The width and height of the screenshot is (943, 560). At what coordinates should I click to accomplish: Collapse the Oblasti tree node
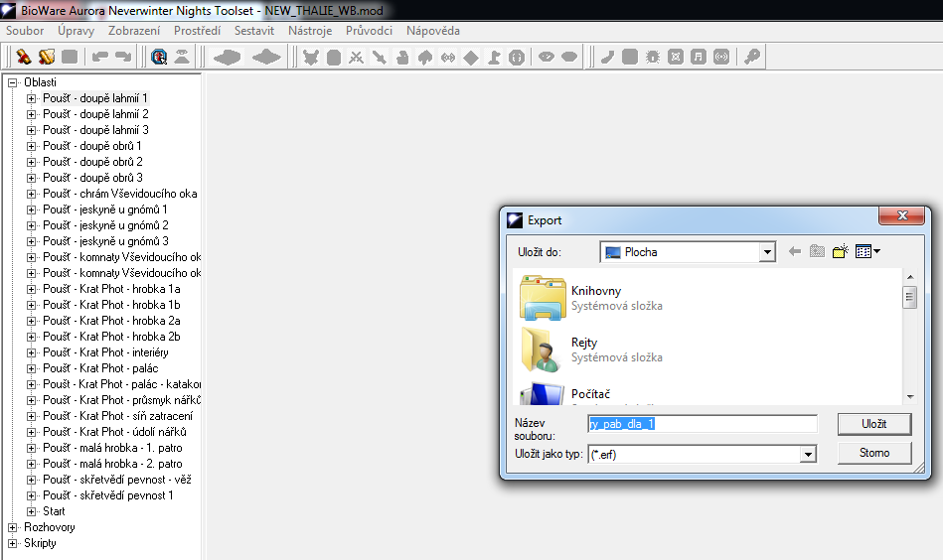click(13, 82)
